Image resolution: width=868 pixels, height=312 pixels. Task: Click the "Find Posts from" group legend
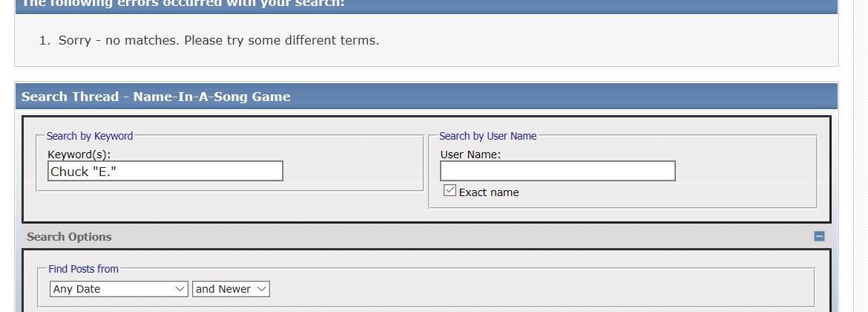click(83, 269)
